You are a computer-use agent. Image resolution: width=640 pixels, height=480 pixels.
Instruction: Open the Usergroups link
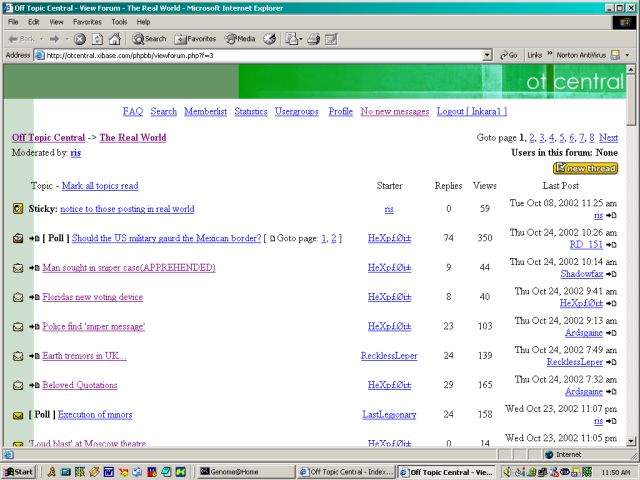coord(296,111)
